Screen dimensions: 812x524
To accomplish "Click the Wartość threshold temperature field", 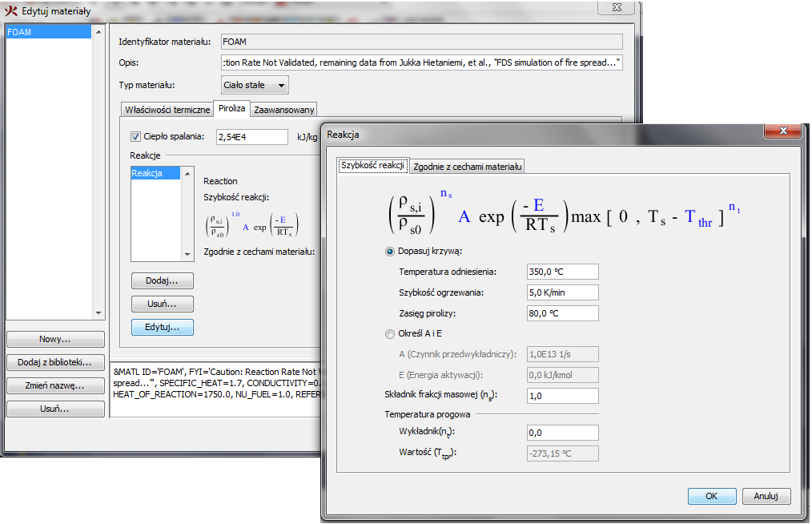I will (562, 453).
